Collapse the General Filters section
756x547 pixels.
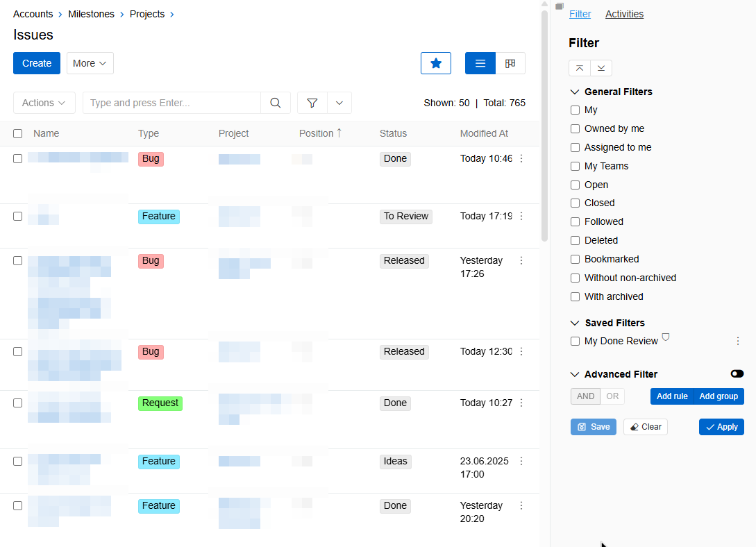[x=575, y=92]
